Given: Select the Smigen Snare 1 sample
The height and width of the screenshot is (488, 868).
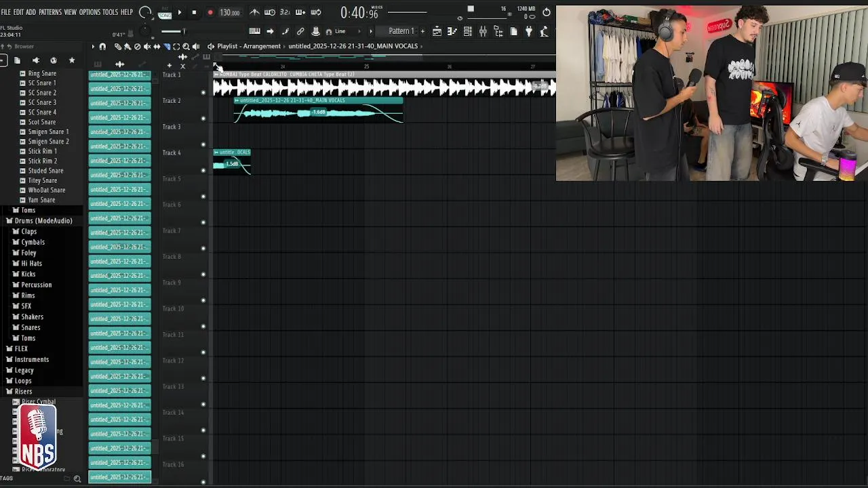Looking at the screenshot, I should [44, 131].
